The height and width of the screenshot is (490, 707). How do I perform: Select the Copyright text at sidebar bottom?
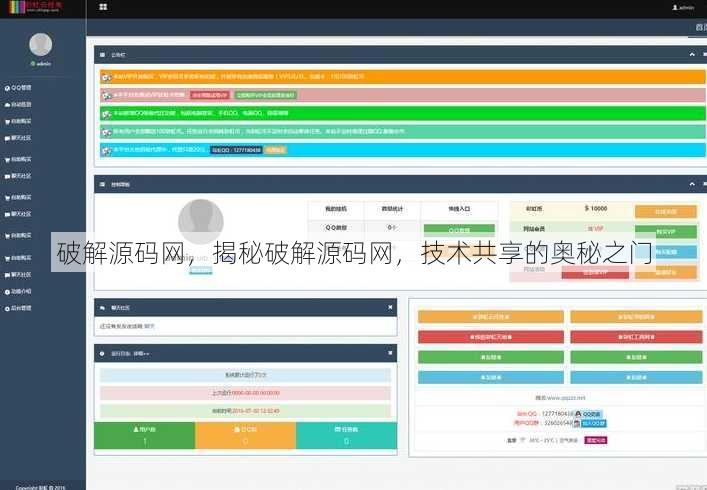[41, 487]
